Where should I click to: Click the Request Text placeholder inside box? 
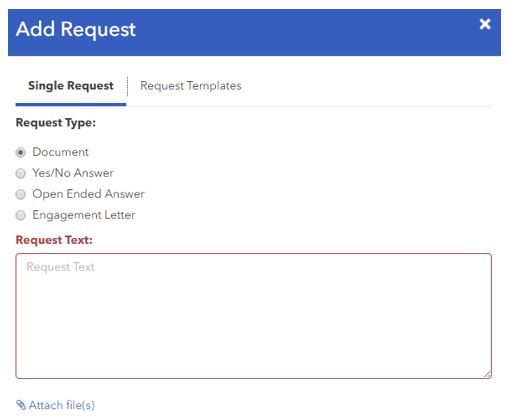click(x=60, y=267)
